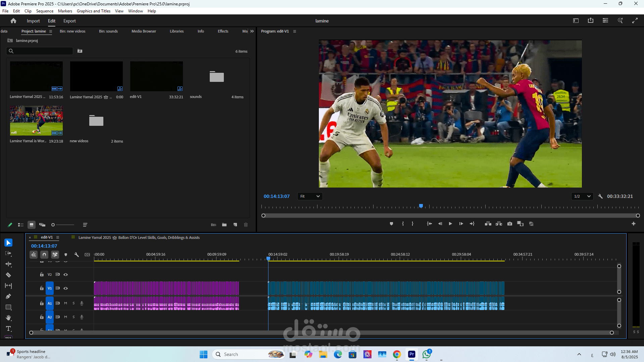Image resolution: width=644 pixels, height=362 pixels.
Task: Open the Fit zoom level dropdown
Action: (310, 196)
